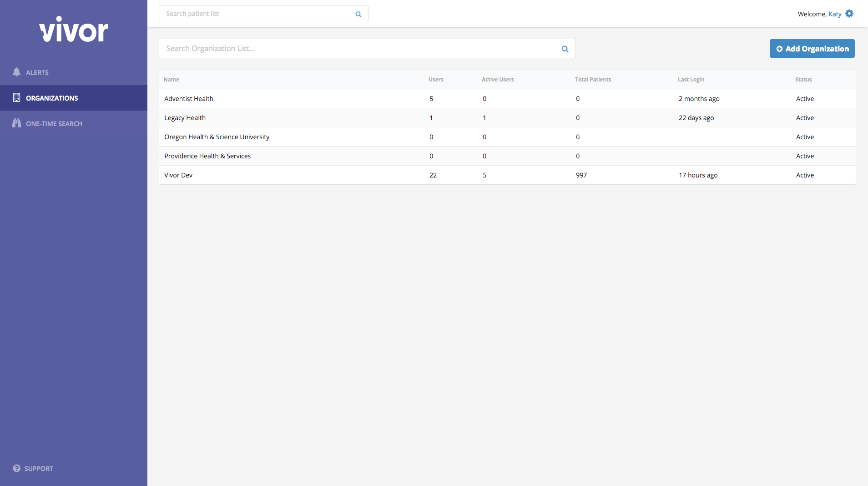This screenshot has width=868, height=486.
Task: Click the organization search magnifier icon
Action: click(x=565, y=49)
